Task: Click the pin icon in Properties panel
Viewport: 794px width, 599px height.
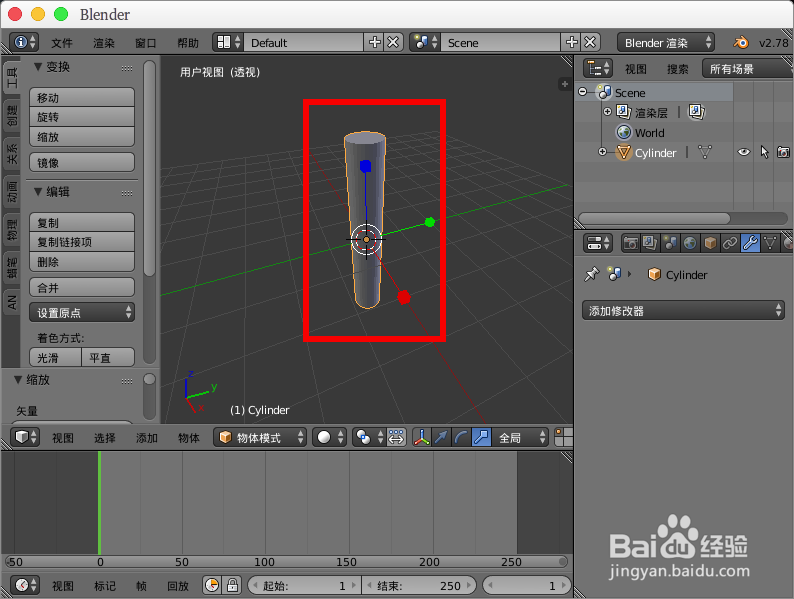Action: pyautogui.click(x=591, y=274)
